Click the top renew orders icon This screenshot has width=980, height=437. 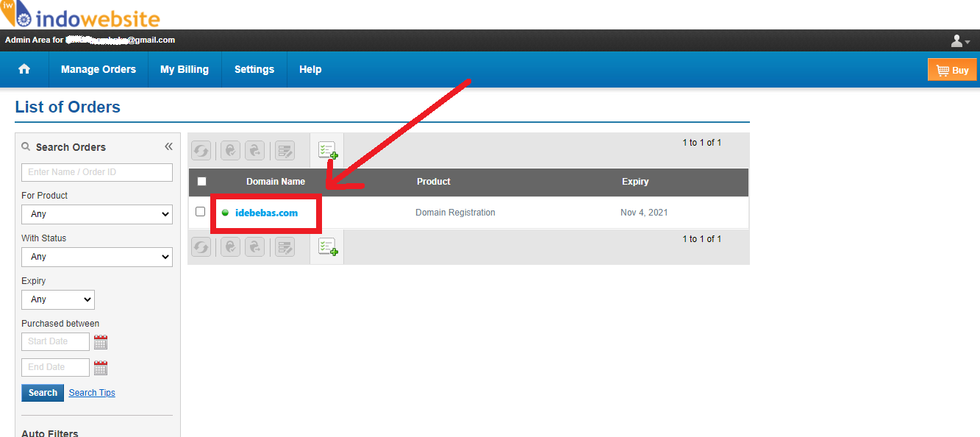201,151
